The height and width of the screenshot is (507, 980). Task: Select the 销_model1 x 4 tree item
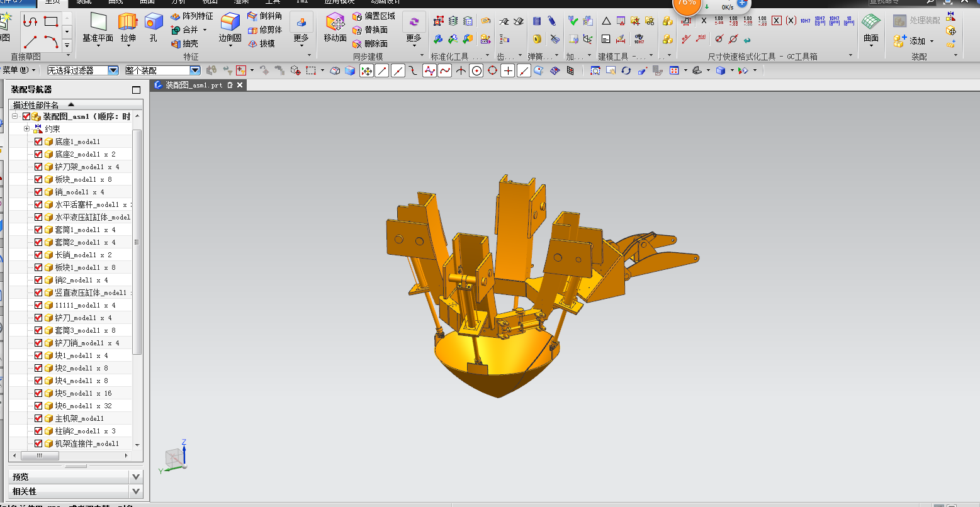coord(79,192)
